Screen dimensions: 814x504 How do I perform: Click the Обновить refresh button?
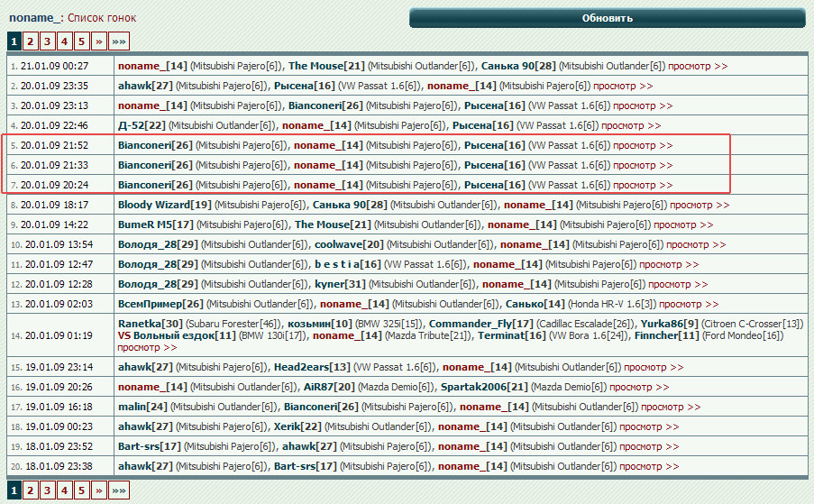coord(607,18)
